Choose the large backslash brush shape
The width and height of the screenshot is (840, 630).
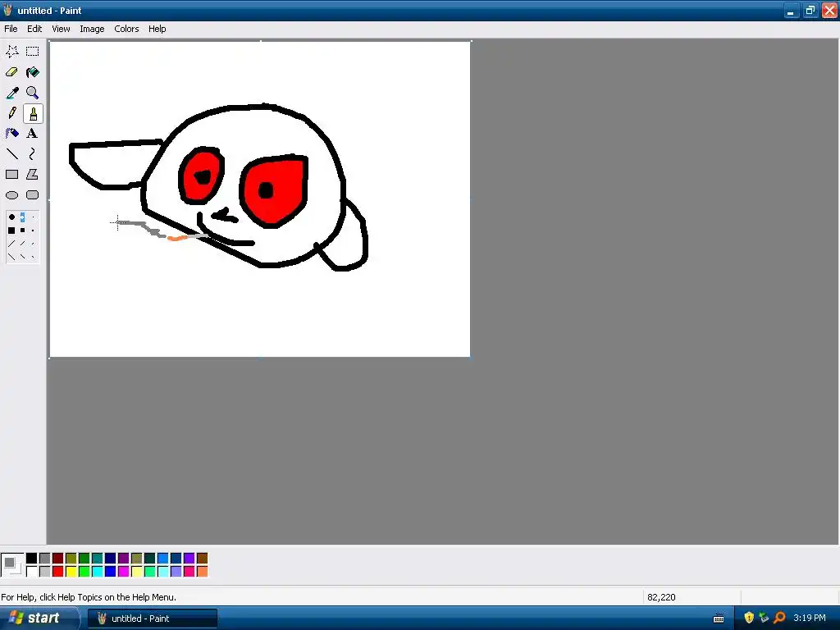11,257
